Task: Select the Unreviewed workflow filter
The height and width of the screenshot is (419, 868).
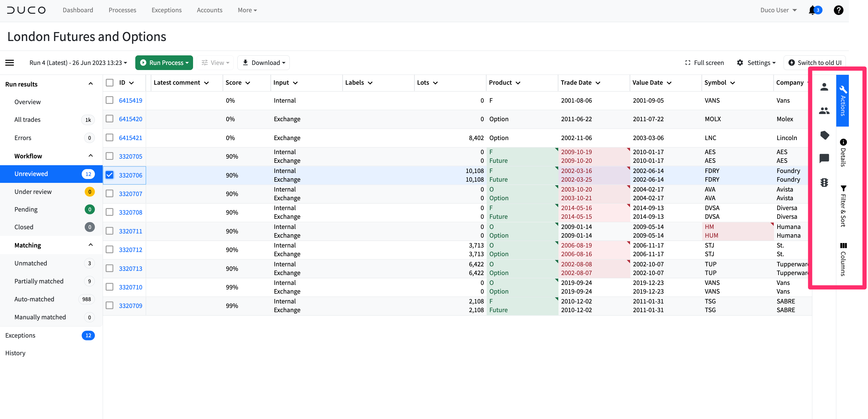Action: coord(31,174)
